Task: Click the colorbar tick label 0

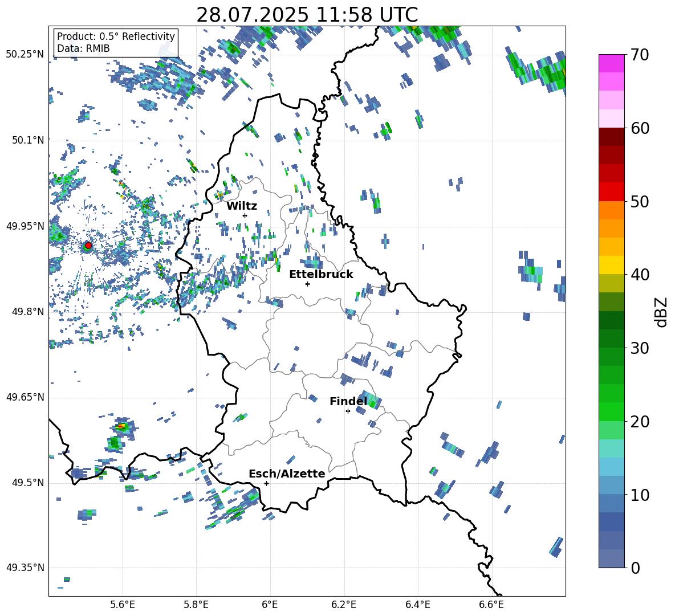Action: tap(635, 568)
